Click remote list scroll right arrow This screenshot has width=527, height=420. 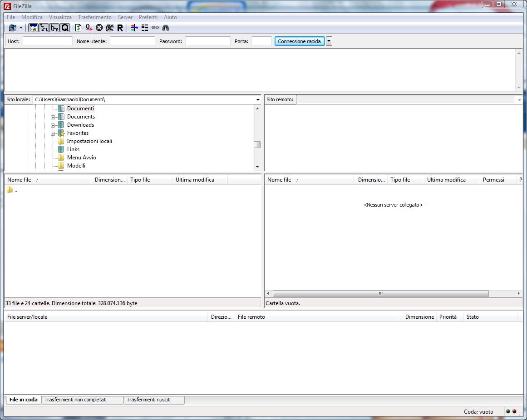pos(518,294)
